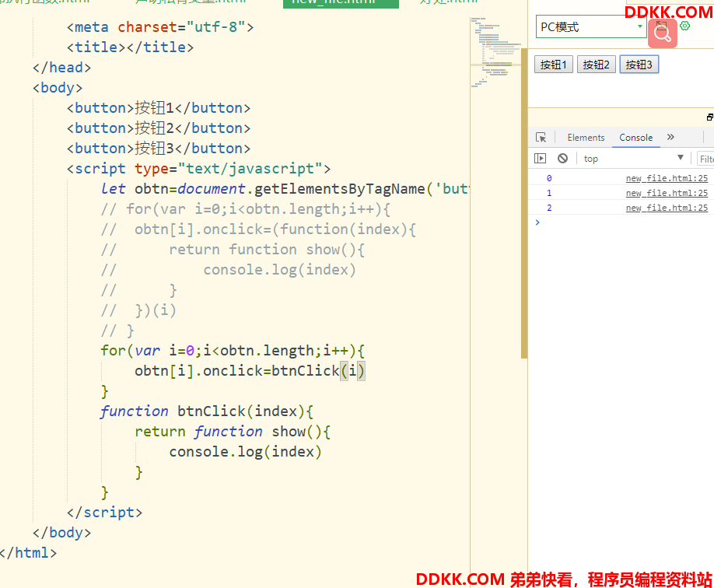Click the closing </script> tag line
Image resolution: width=714 pixels, height=588 pixels.
[x=105, y=513]
